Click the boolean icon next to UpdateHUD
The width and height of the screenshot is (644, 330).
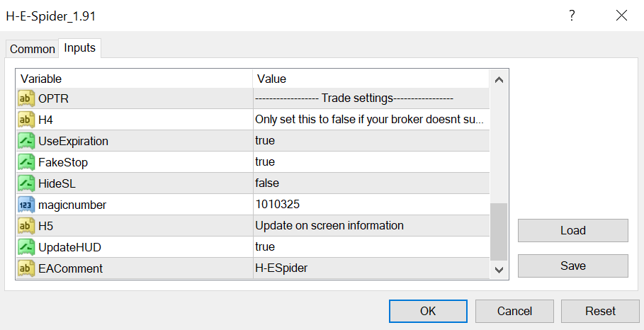[26, 247]
